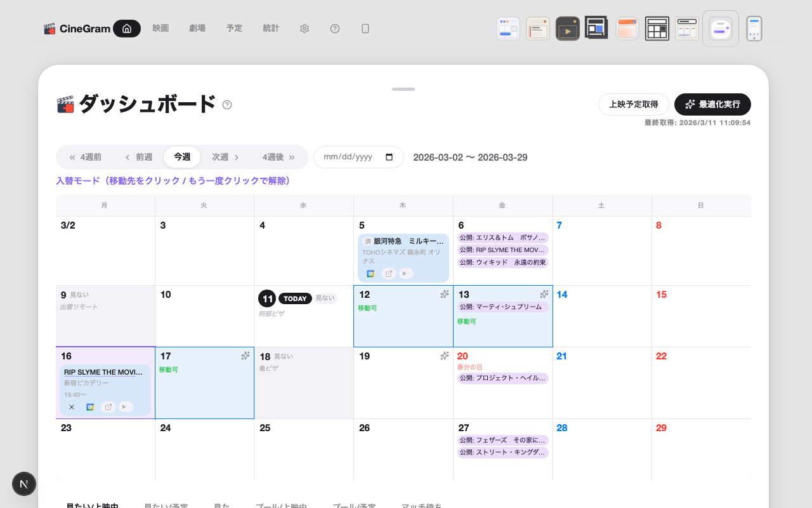
Task: Open the 映画 menu tab
Action: pyautogui.click(x=160, y=29)
